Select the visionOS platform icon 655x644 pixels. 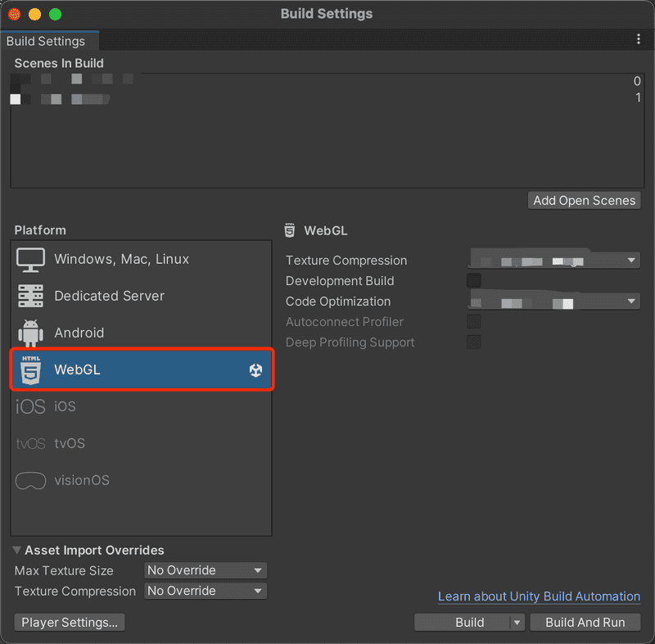point(30,481)
